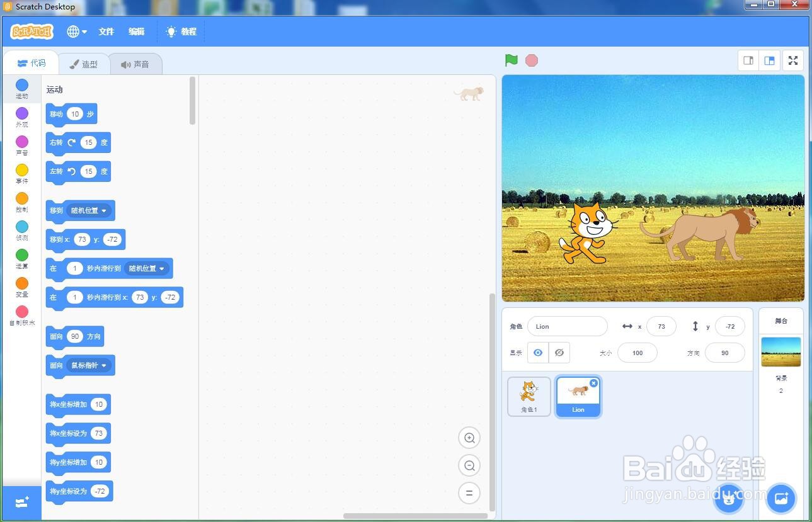Click the green flag to start
Image resolution: width=812 pixels, height=522 pixels.
511,60
